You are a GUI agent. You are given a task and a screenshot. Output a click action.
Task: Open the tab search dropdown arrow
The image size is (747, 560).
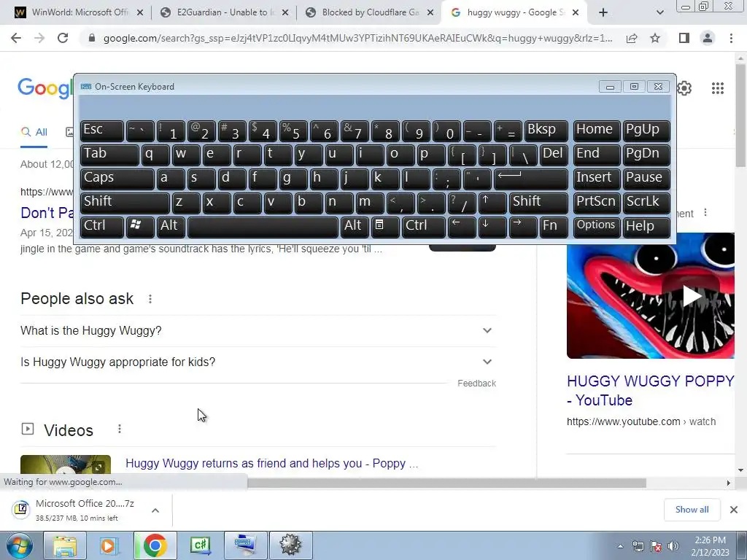point(659,12)
